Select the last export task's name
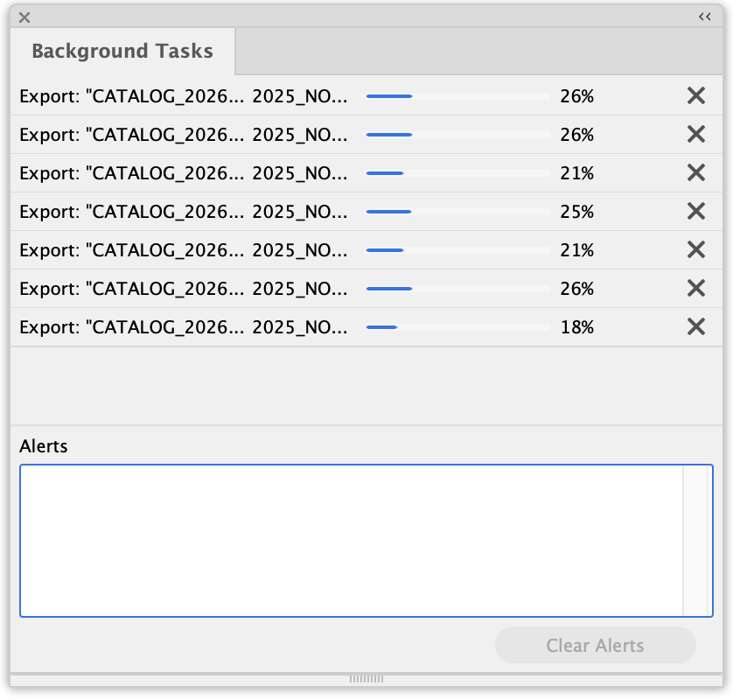Viewport: 733px width, 700px height. pyautogui.click(x=184, y=327)
